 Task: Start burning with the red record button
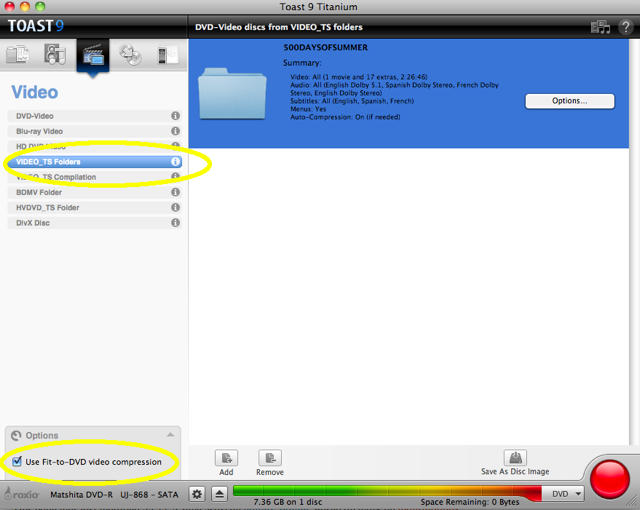(610, 479)
